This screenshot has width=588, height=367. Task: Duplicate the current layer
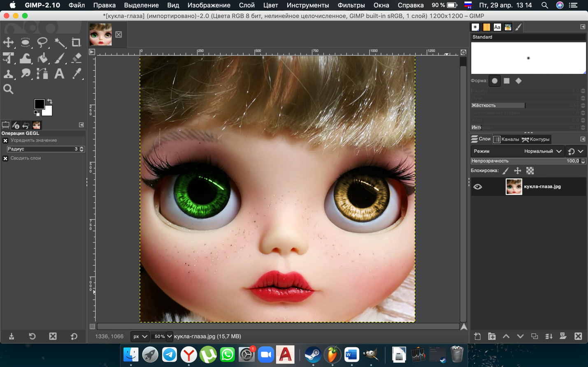(535, 336)
